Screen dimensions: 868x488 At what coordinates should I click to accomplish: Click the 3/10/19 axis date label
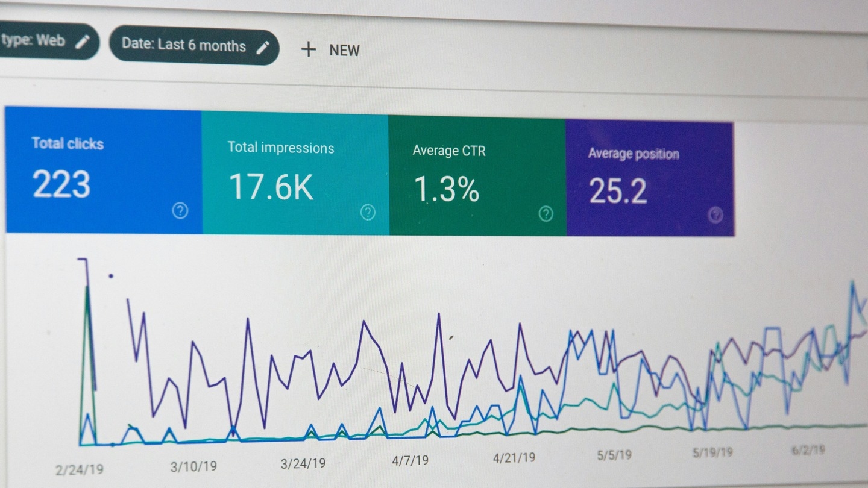tap(193, 466)
